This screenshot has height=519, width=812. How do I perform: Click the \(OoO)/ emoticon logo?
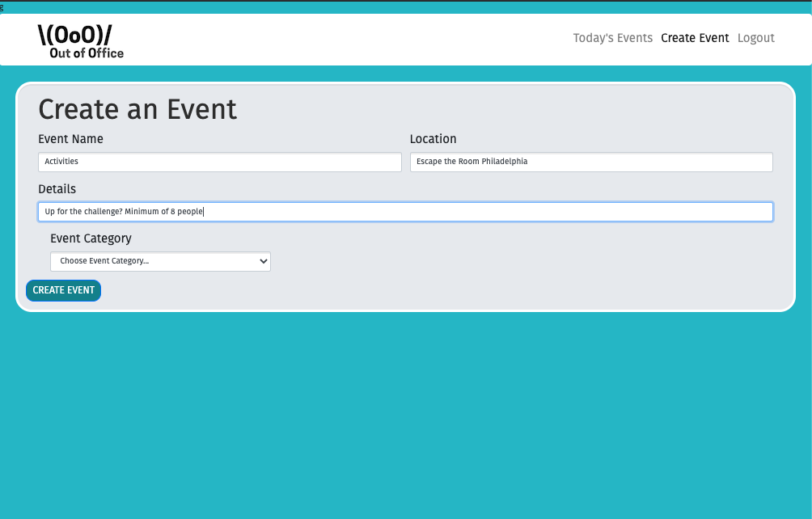click(74, 36)
